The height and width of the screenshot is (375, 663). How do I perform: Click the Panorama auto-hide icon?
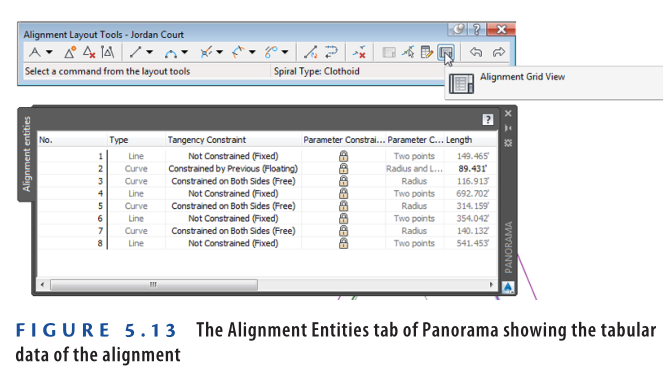tap(508, 128)
